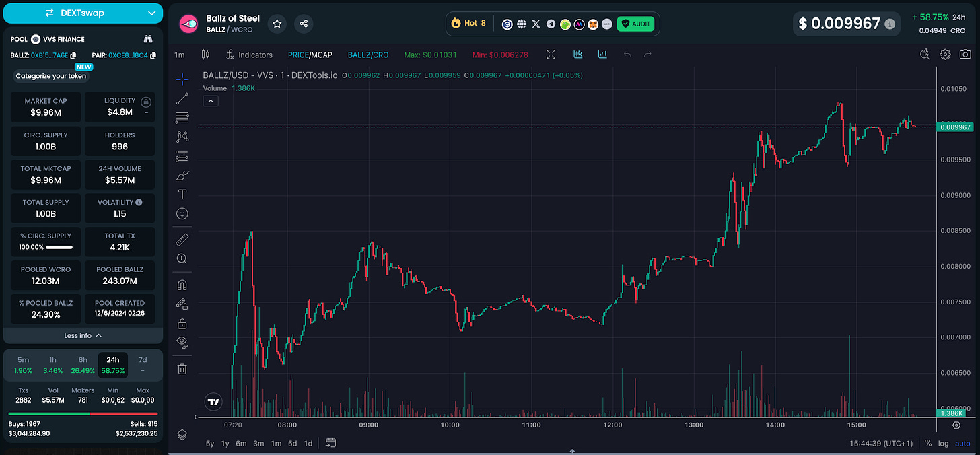Toggle auto scale on price axis
This screenshot has width=980, height=455.
pos(963,443)
